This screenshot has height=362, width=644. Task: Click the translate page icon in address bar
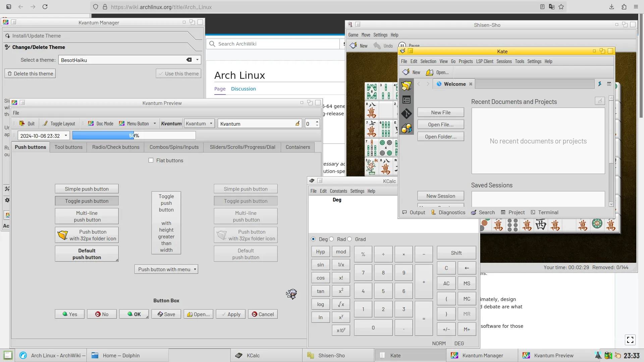click(552, 7)
